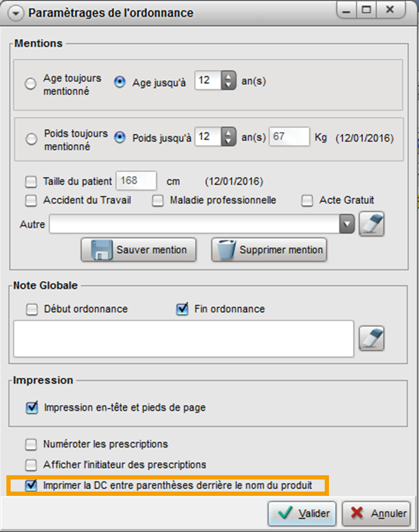Enable the Accident du Travail checkbox

[31, 201]
